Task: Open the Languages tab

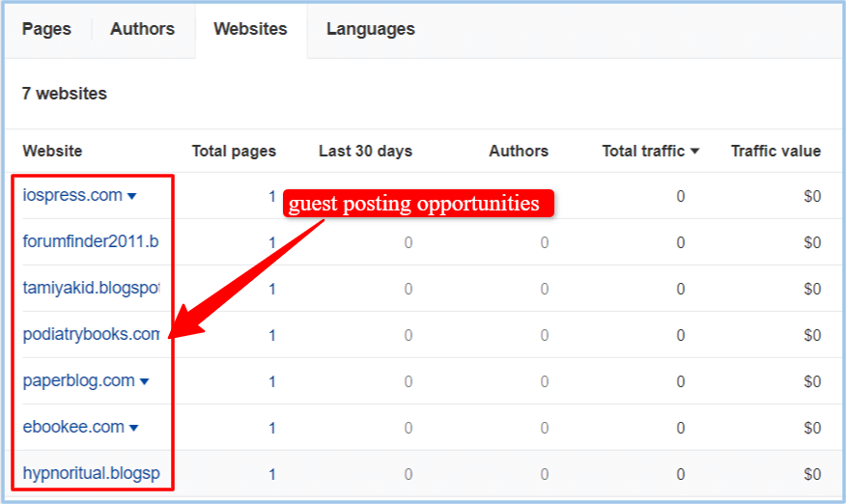Action: pyautogui.click(x=371, y=29)
